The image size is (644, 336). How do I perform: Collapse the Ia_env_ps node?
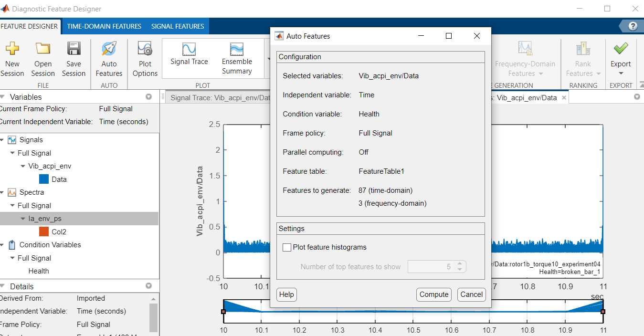tap(23, 219)
